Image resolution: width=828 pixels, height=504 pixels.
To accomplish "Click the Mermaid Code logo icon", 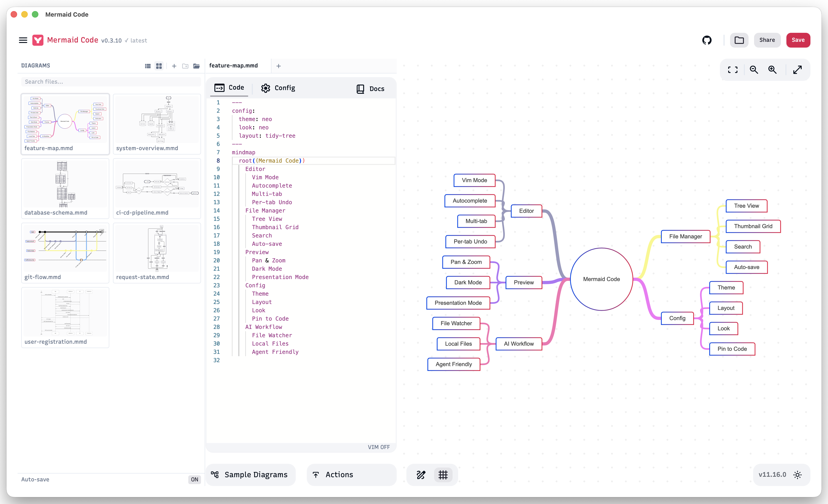I will 38,40.
